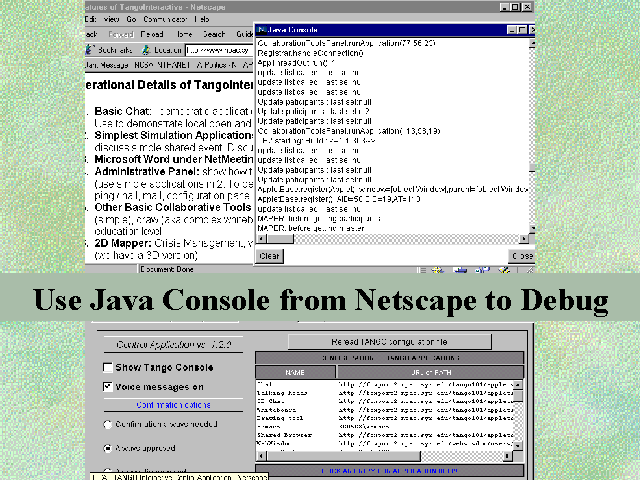
Task: Open the Communicator menu in Netscape
Action: tap(165, 19)
